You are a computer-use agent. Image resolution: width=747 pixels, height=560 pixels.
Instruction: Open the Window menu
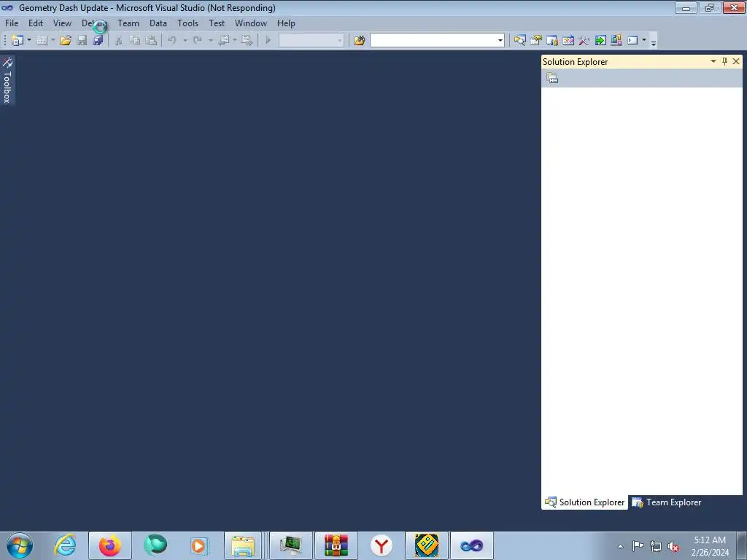tap(251, 23)
